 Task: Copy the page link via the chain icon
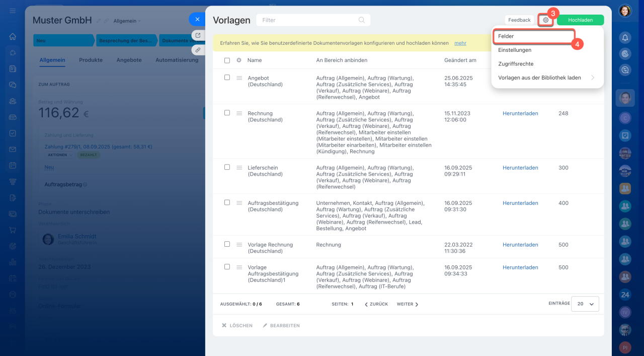click(x=198, y=50)
